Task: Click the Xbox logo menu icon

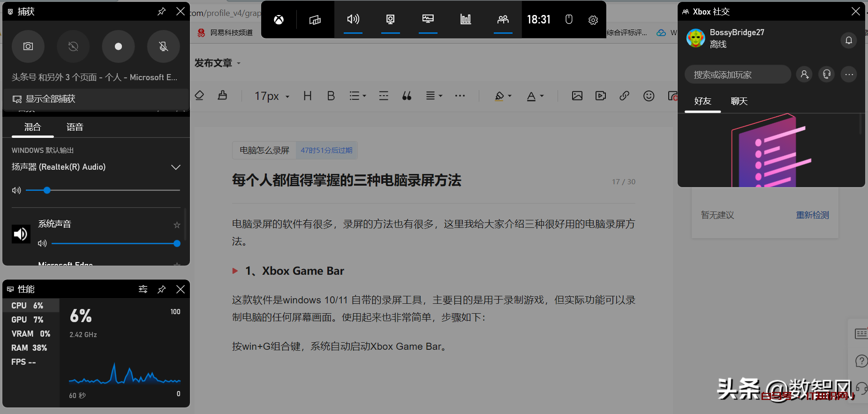Action: tap(279, 20)
